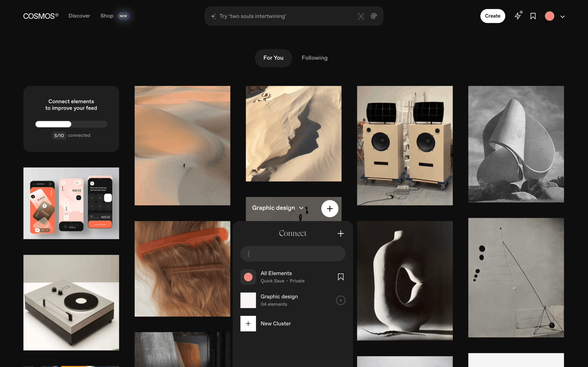Switch to the Following tab
Image resolution: width=588 pixels, height=367 pixels.
pos(314,58)
